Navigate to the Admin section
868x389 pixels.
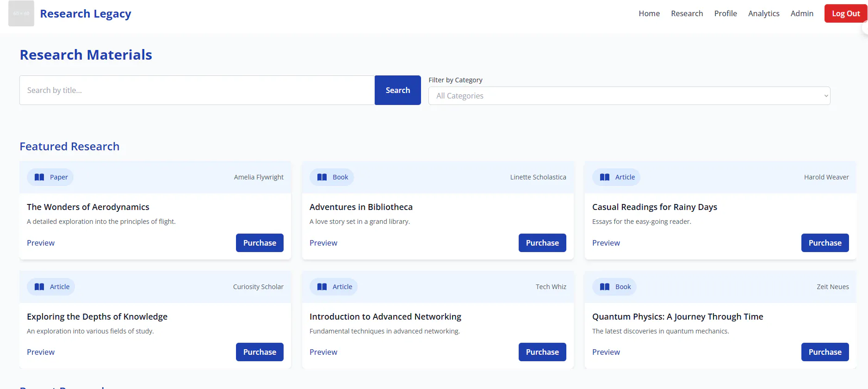(802, 13)
